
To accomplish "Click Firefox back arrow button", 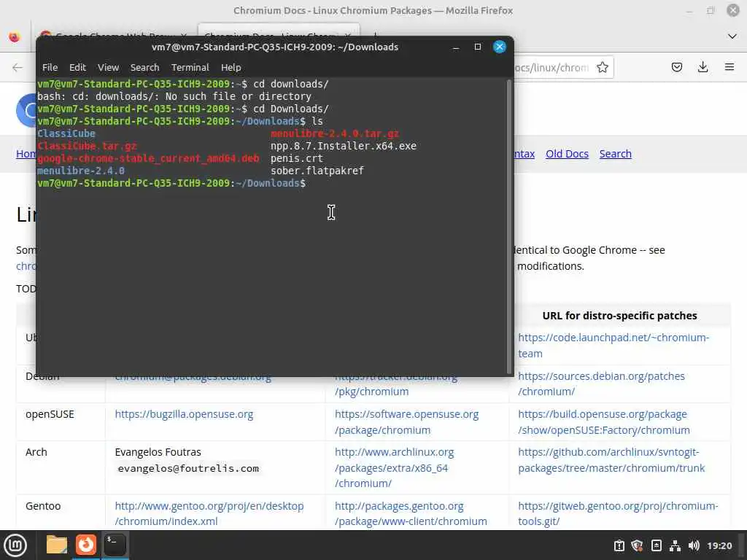I will [18, 68].
